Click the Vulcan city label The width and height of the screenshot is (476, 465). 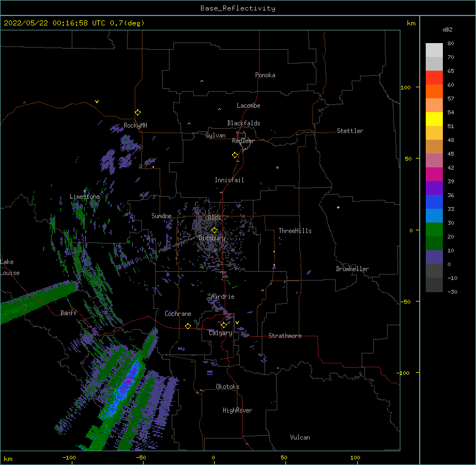point(300,437)
